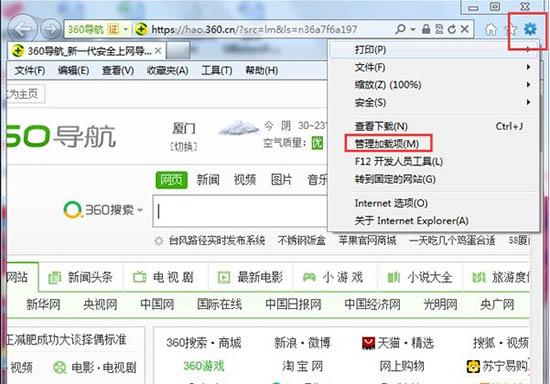Expand the 打印(P) submenu arrow
The image size is (550, 384).
[x=528, y=49]
